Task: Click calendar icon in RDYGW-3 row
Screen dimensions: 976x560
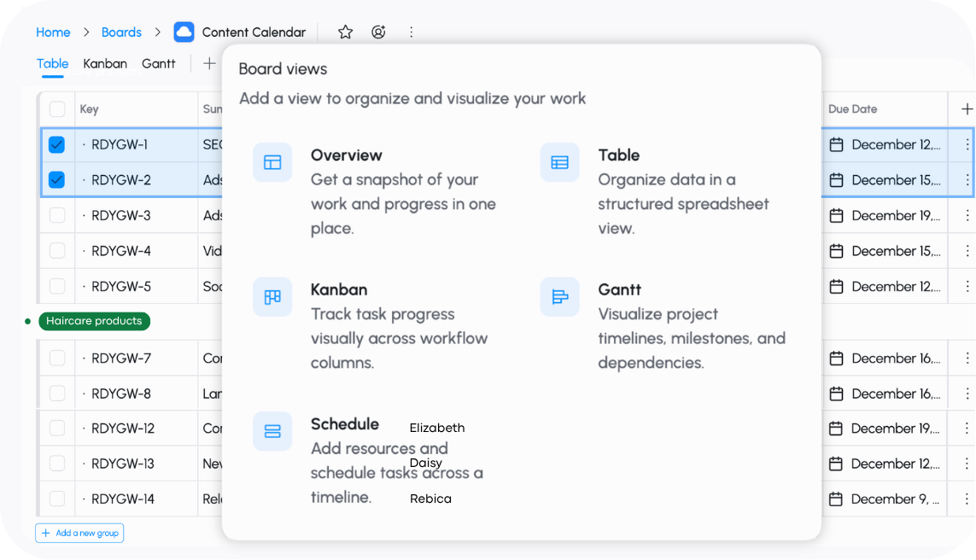Action: (836, 215)
